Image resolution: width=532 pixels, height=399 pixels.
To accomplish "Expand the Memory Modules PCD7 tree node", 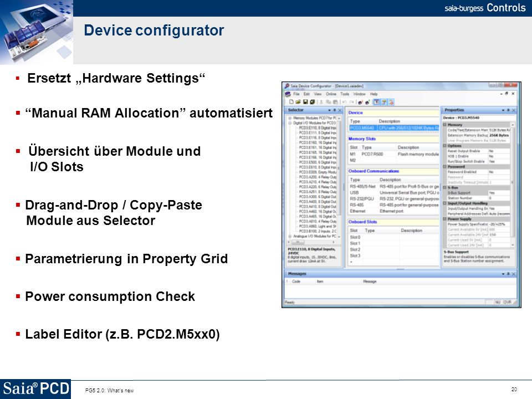I will pyautogui.click(x=290, y=118).
